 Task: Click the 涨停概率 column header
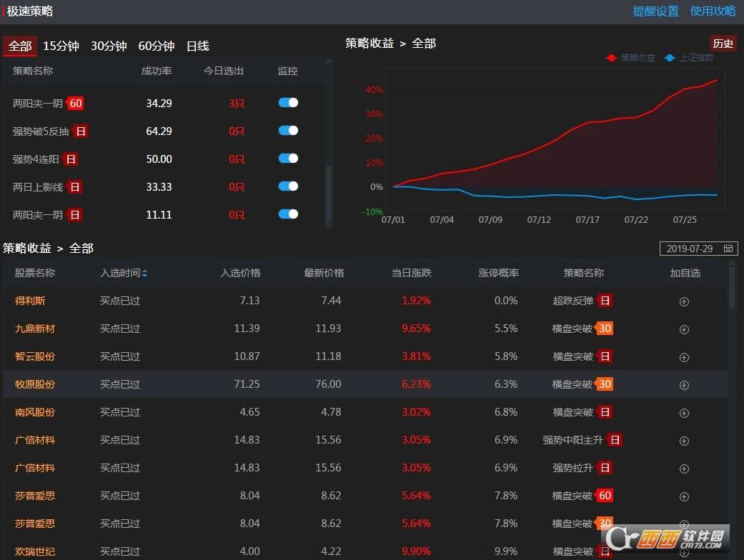tap(498, 273)
